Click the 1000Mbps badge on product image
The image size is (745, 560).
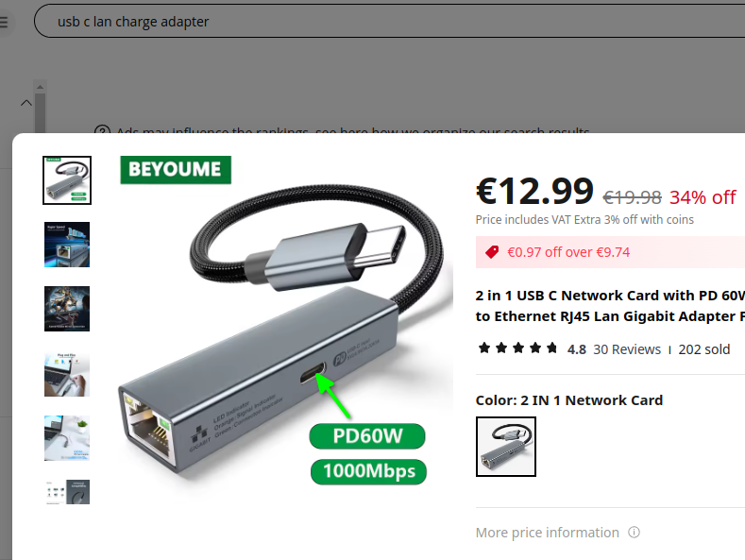(368, 471)
